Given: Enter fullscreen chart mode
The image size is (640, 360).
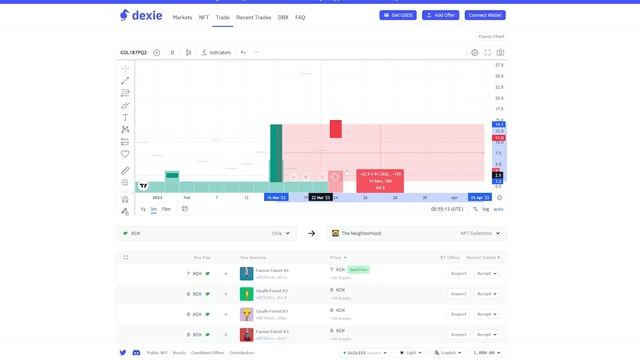Looking at the screenshot, I should [x=487, y=53].
